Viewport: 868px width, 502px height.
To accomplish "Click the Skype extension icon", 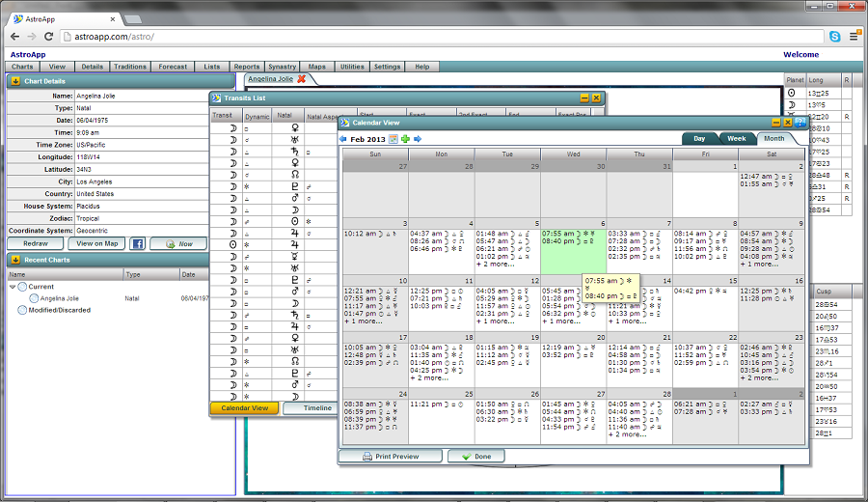I will pos(834,37).
